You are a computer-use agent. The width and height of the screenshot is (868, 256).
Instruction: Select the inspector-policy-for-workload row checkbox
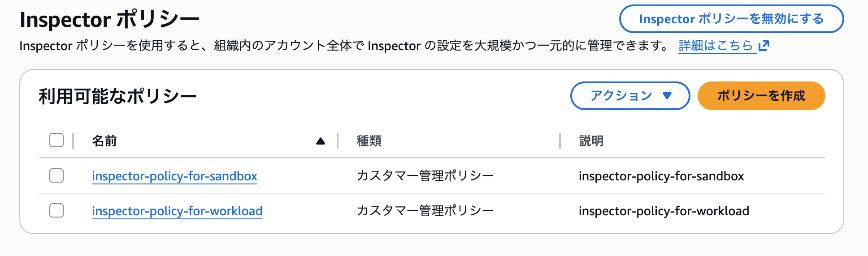pyautogui.click(x=56, y=210)
